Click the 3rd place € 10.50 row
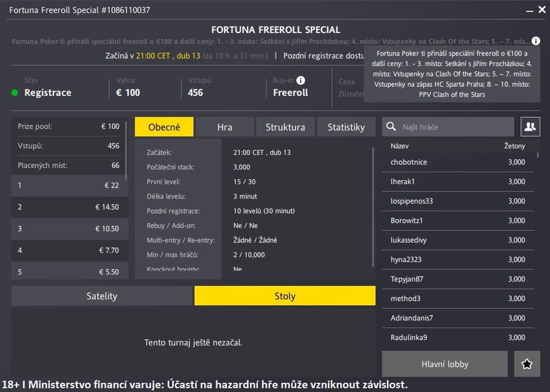This screenshot has height=392, width=550. point(70,229)
